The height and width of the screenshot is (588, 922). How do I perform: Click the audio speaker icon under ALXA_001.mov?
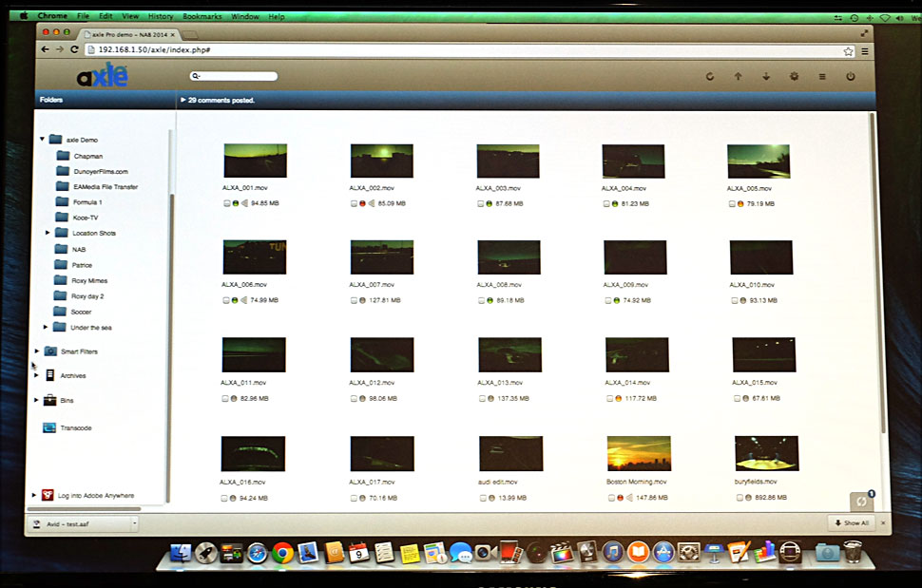tap(244, 203)
